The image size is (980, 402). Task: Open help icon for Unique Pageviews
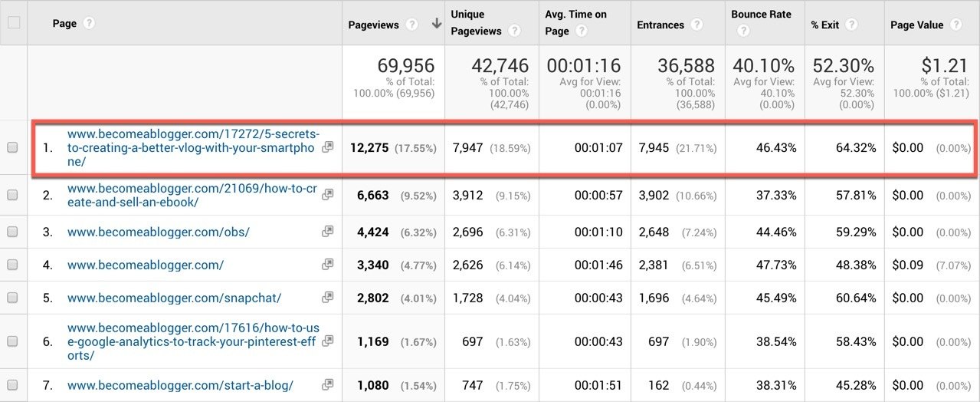click(515, 31)
